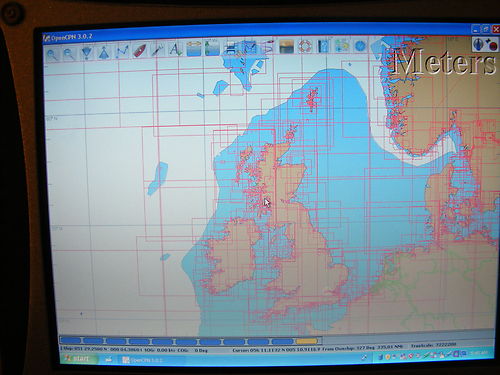Click the Print chart printer icon
Viewport: 500px width, 375px height.
click(x=231, y=48)
